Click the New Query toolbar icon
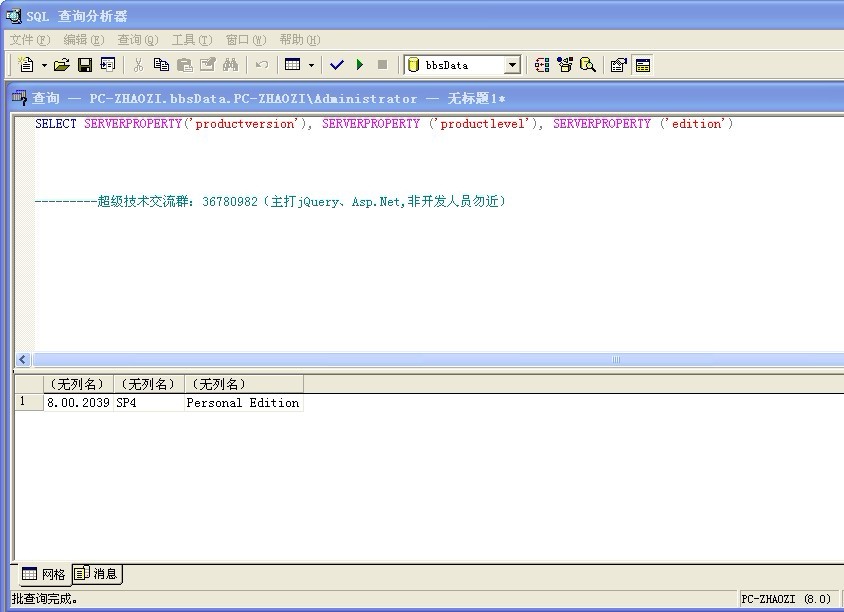This screenshot has width=844, height=612. [26, 65]
